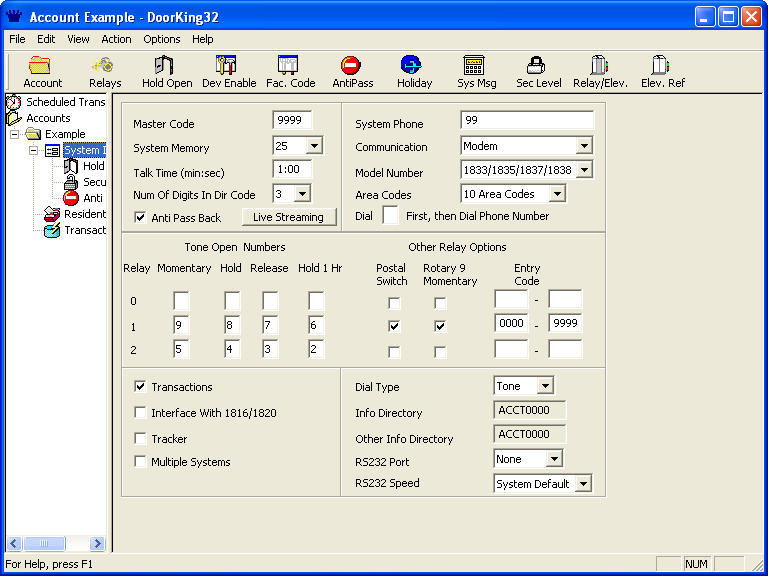
Task: Click the Dial first digit field
Action: tap(390, 216)
